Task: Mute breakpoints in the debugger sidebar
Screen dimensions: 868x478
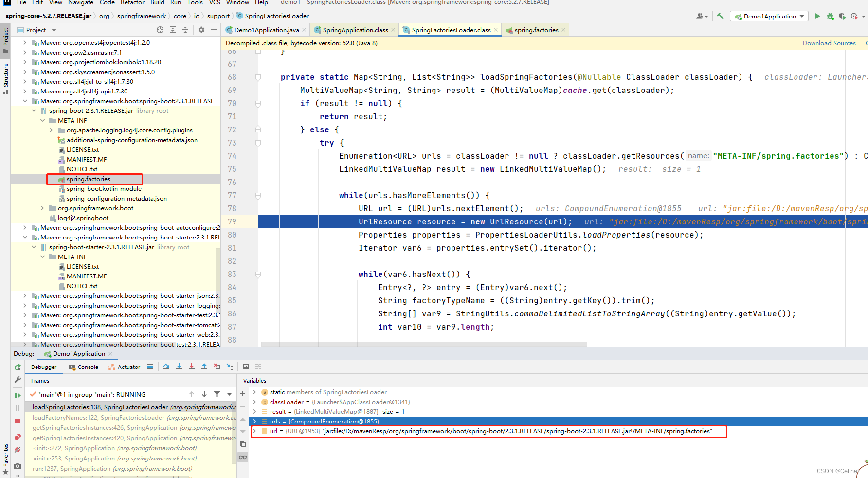Action: pyautogui.click(x=18, y=449)
